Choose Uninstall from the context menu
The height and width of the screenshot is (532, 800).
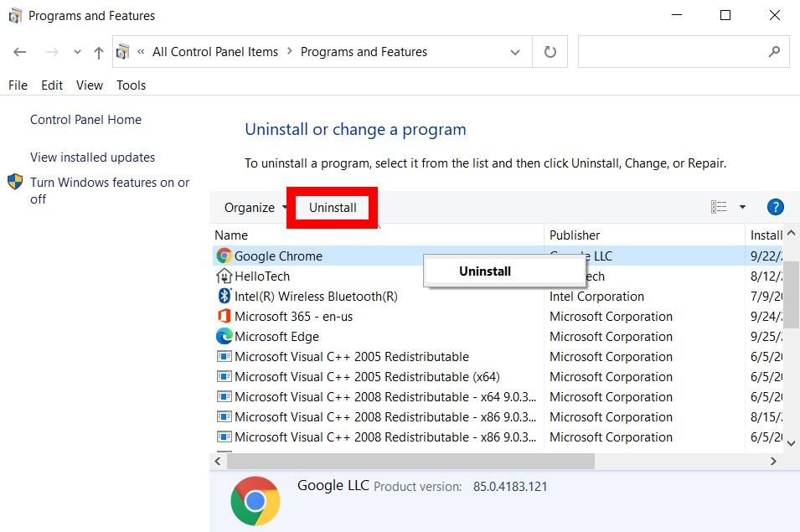tap(484, 271)
